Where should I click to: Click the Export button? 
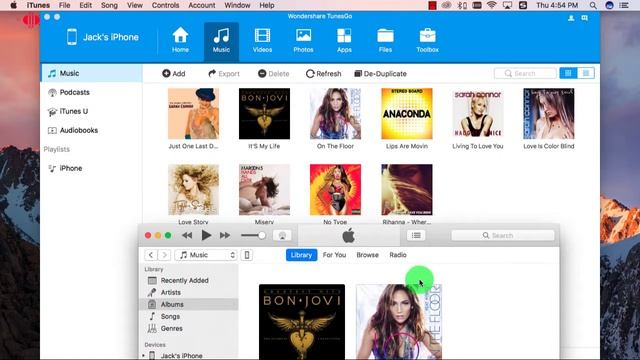(224, 73)
